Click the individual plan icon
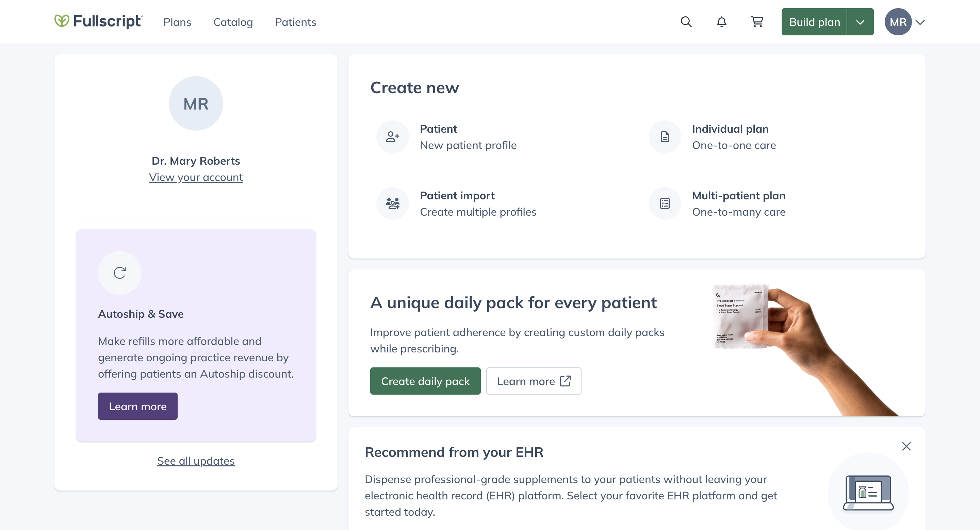The height and width of the screenshot is (530, 980). coord(665,136)
